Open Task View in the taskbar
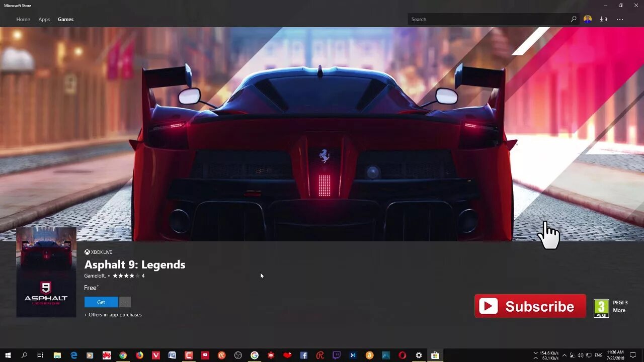 pyautogui.click(x=40, y=355)
